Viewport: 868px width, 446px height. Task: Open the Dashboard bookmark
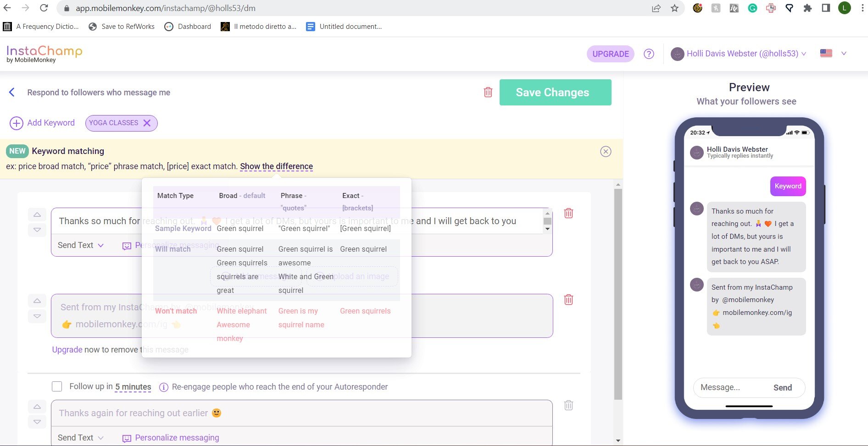click(188, 27)
